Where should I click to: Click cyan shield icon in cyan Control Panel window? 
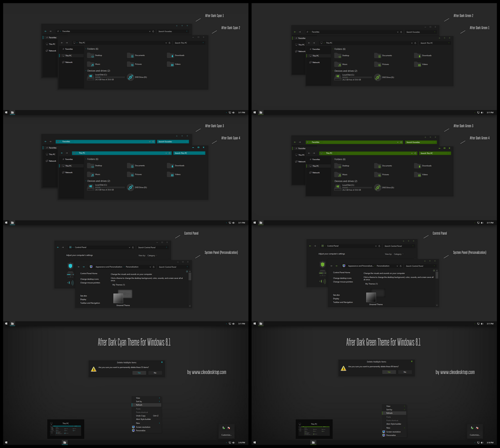tap(71, 266)
